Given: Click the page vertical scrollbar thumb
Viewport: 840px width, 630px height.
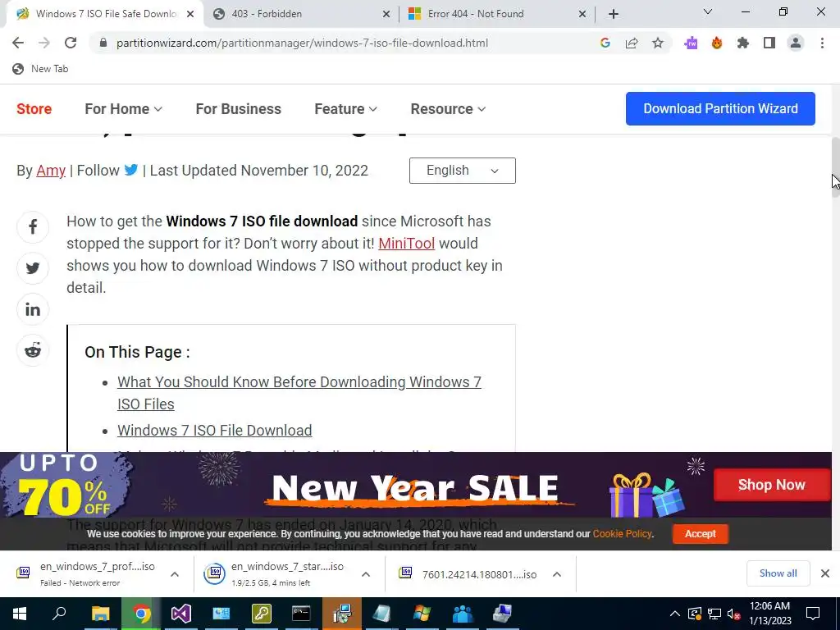Looking at the screenshot, I should 835,167.
